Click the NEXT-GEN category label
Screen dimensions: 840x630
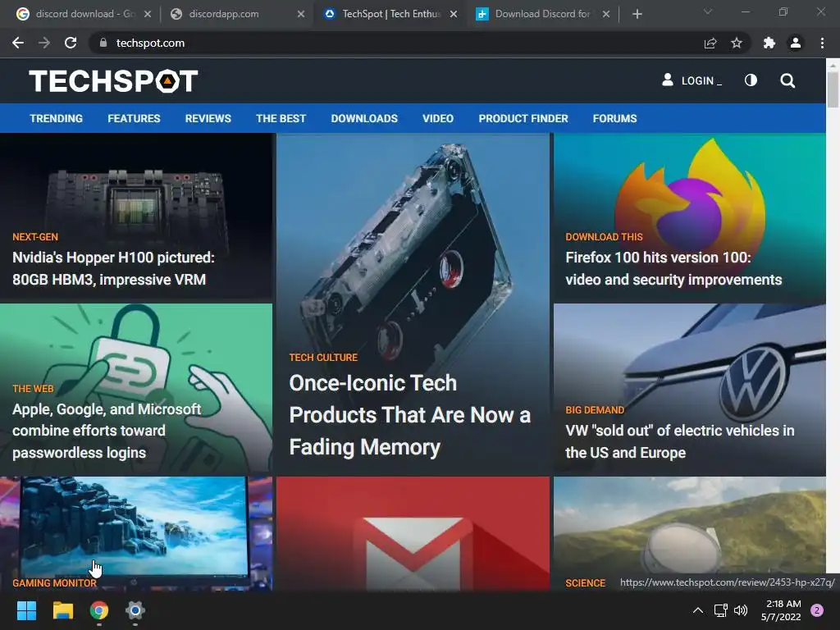[35, 237]
